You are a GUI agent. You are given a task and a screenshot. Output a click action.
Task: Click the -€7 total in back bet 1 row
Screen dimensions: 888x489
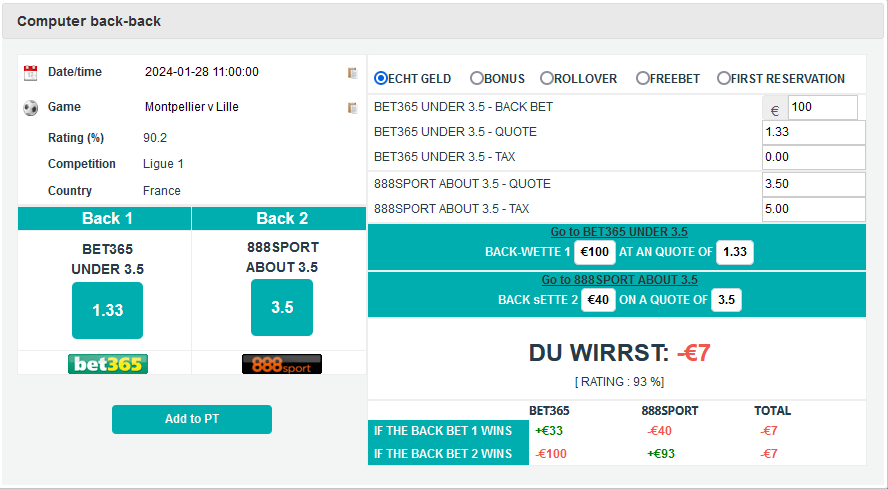769,431
